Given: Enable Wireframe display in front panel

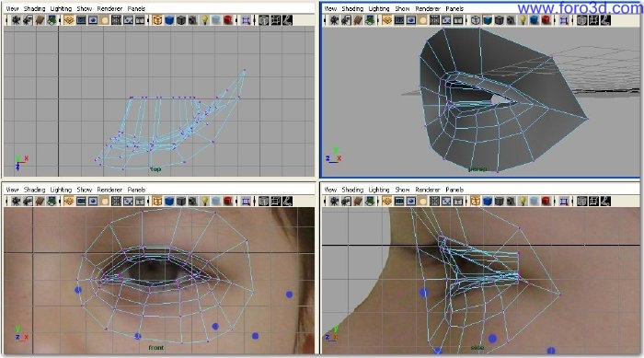Looking at the screenshot, I should tap(157, 201).
